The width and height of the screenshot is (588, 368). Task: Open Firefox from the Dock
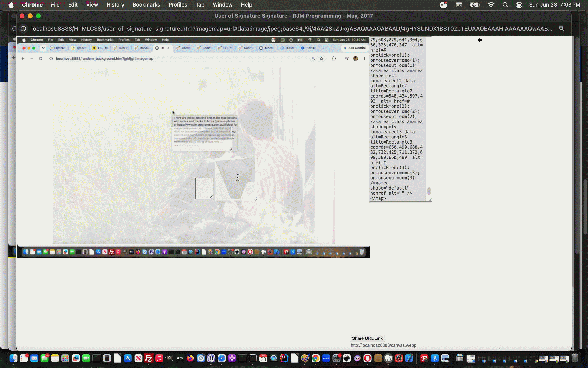point(190,358)
